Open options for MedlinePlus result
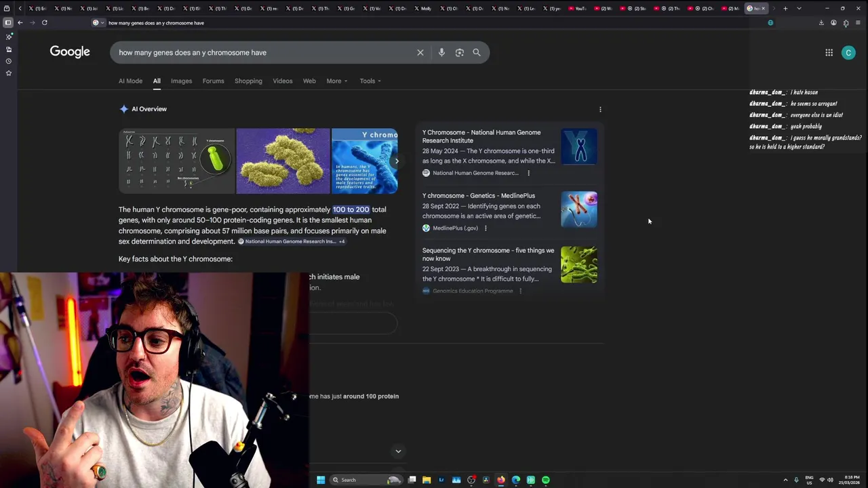This screenshot has width=868, height=488. click(486, 228)
